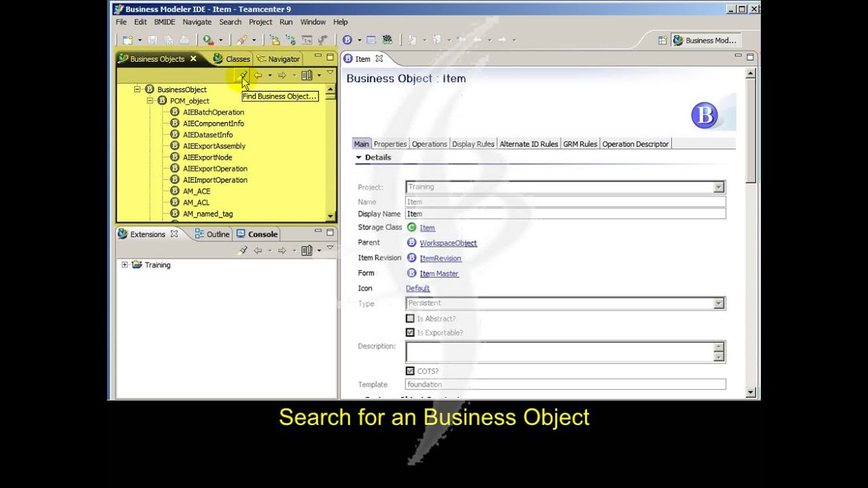Close the Item editor tab
This screenshot has width=868, height=488.
(379, 58)
